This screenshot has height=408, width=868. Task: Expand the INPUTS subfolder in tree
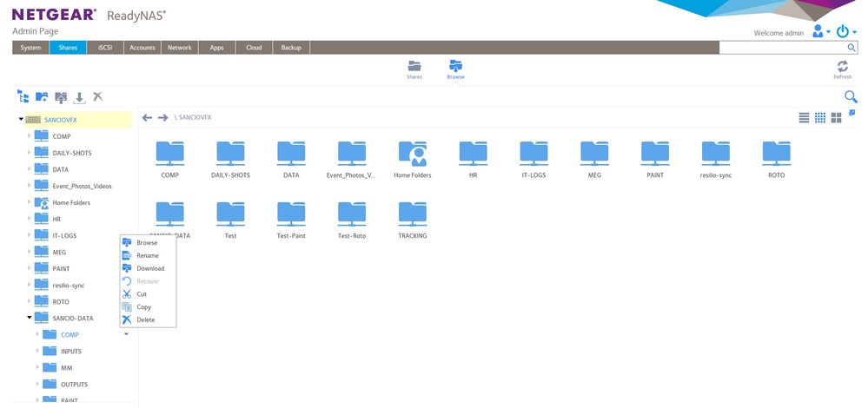point(37,351)
